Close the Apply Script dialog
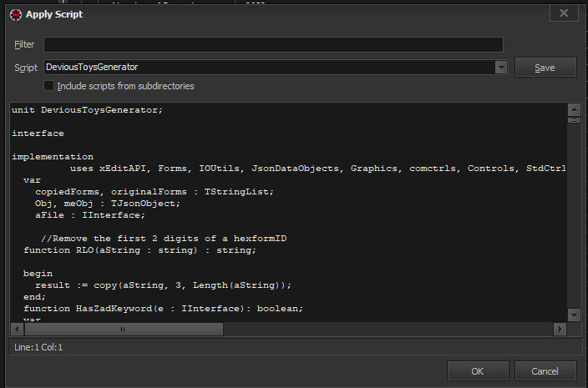Screen dimensions: 588x388 pyautogui.click(x=564, y=13)
